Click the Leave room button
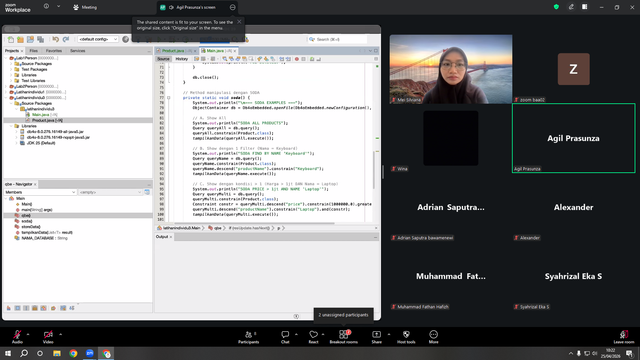 [624, 337]
